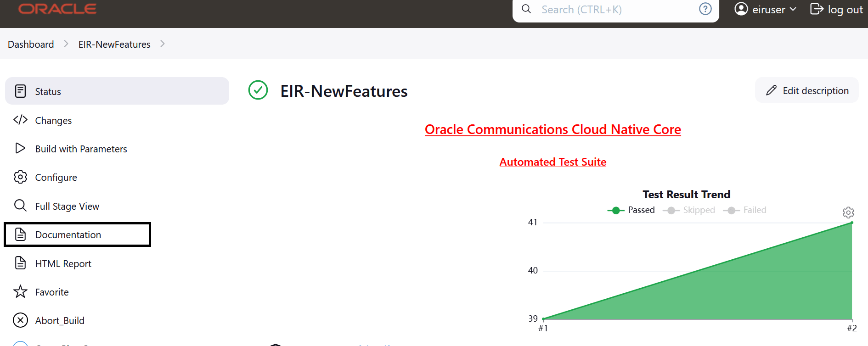Image resolution: width=868 pixels, height=346 pixels.
Task: Click build #2 data point on chart
Action: coord(852,223)
